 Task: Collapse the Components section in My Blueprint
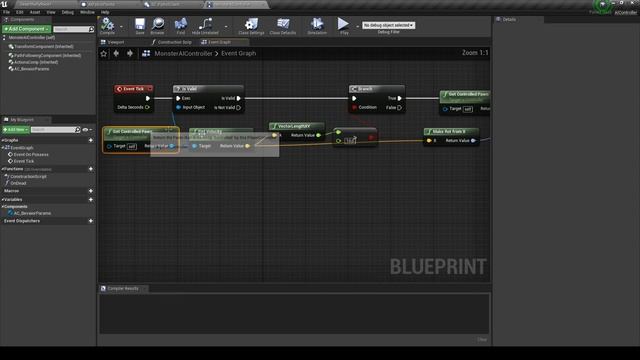click(x=2, y=207)
